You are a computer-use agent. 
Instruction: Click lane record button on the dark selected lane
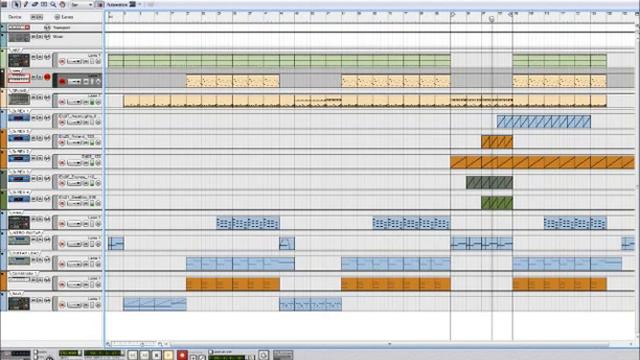pos(62,82)
